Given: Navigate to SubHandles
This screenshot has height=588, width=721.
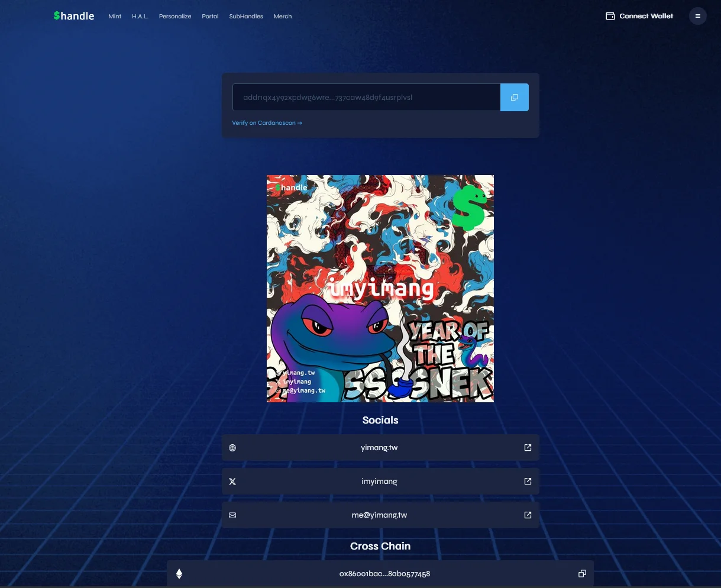Looking at the screenshot, I should pos(246,17).
